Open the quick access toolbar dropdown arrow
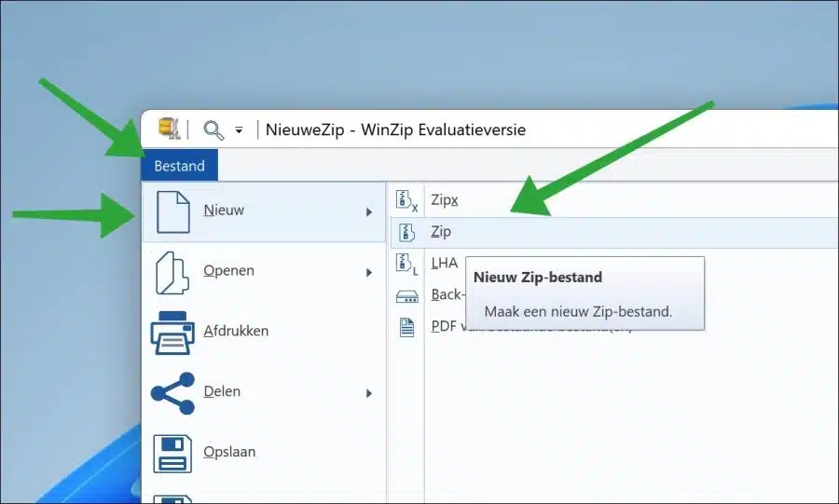The height and width of the screenshot is (504, 839). [x=239, y=129]
